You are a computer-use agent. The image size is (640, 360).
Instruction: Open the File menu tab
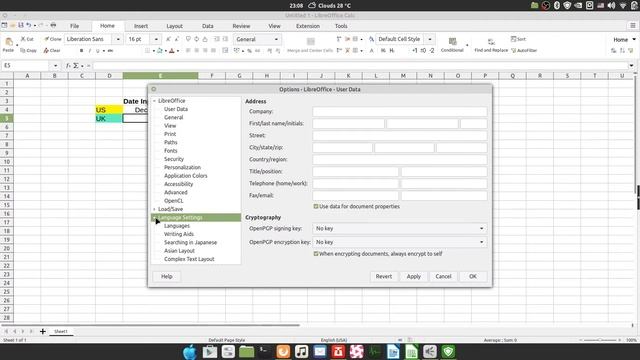74,26
